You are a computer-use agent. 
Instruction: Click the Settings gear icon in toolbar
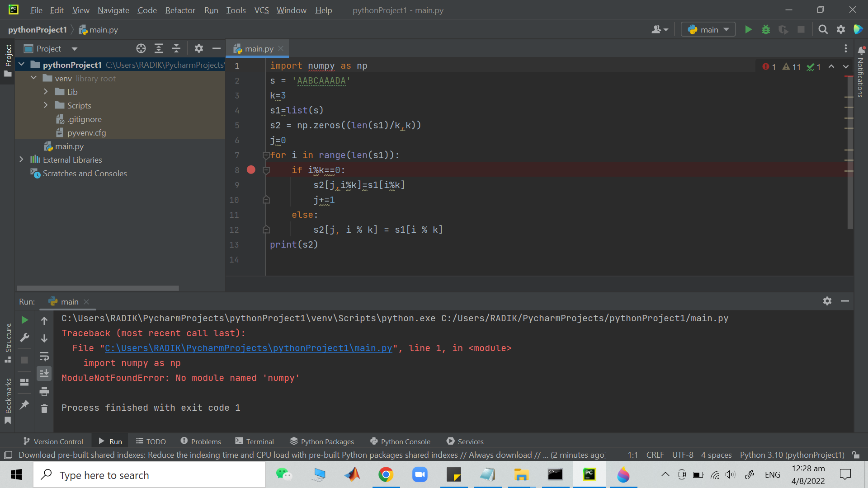pyautogui.click(x=840, y=30)
